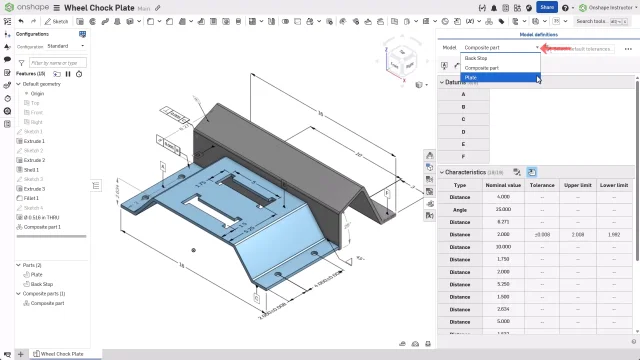Screen dimensions: 640x360
Task: Select the Back Stop part in Parts list
Action: pos(42,284)
